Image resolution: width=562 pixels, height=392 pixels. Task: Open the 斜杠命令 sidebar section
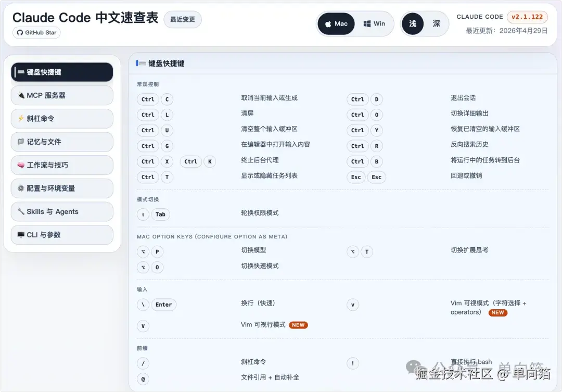(x=62, y=119)
